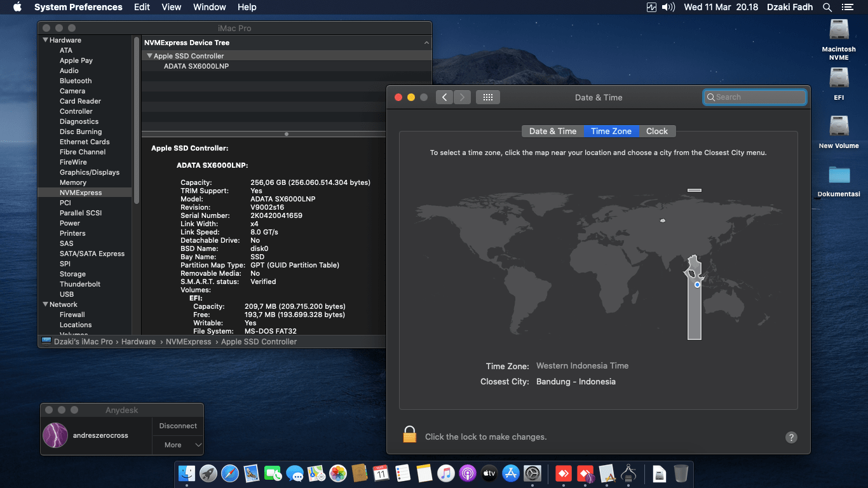Open Spotlight search in the menu bar
This screenshot has height=488, width=868.
(x=827, y=8)
